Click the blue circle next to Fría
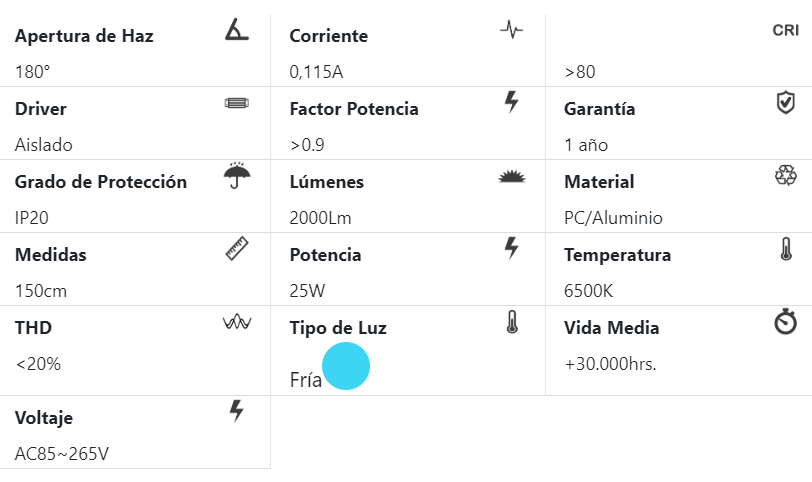Screen dimensions: 812x482 tap(345, 366)
